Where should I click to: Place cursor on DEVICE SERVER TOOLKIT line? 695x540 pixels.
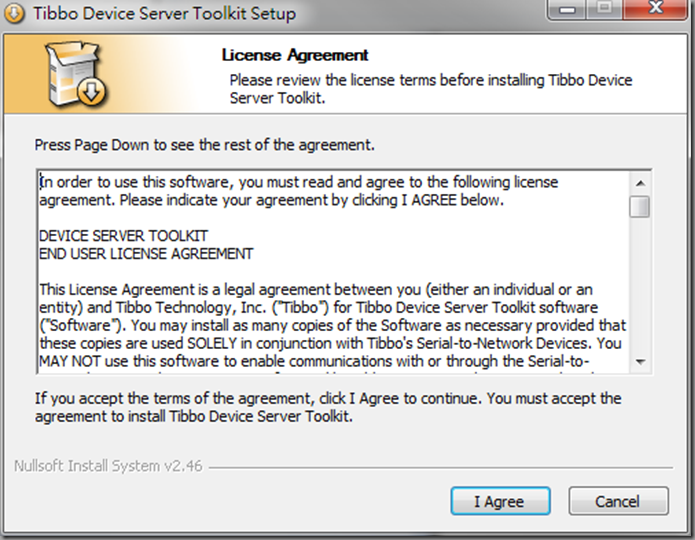pos(124,236)
